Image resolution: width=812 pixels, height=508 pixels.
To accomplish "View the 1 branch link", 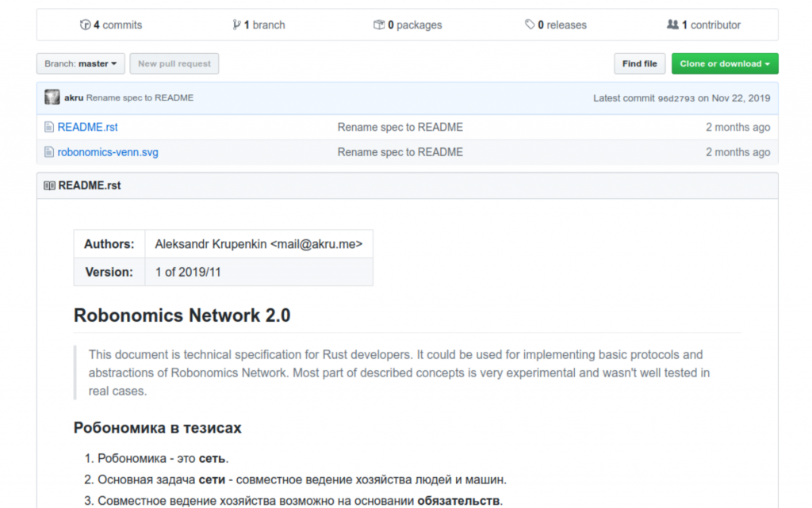I will tap(259, 25).
